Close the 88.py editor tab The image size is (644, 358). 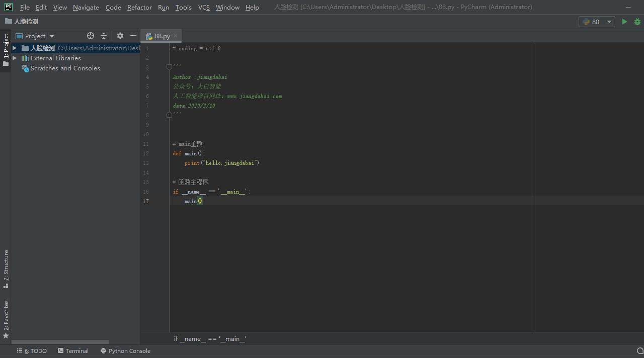[x=176, y=36]
